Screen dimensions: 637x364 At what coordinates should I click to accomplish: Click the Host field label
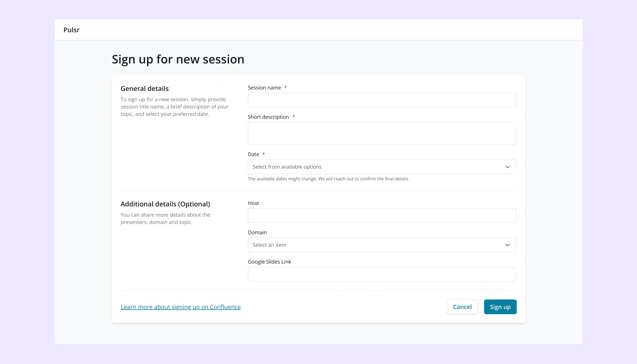[253, 203]
